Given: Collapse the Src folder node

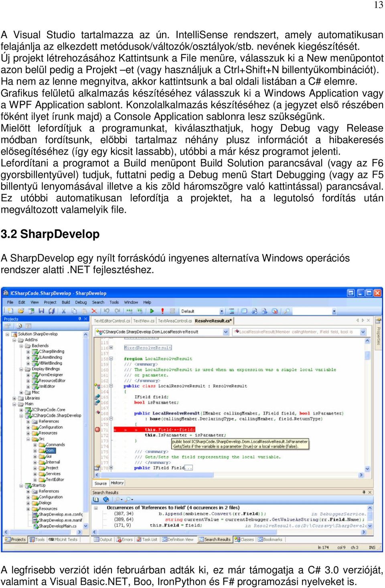Looking at the screenshot, I should click(28, 439).
